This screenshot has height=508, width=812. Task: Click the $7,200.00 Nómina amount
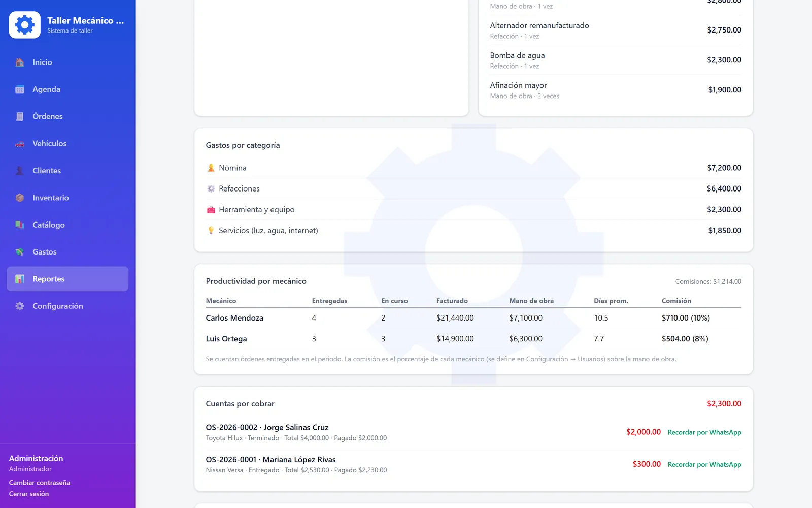coord(724,168)
